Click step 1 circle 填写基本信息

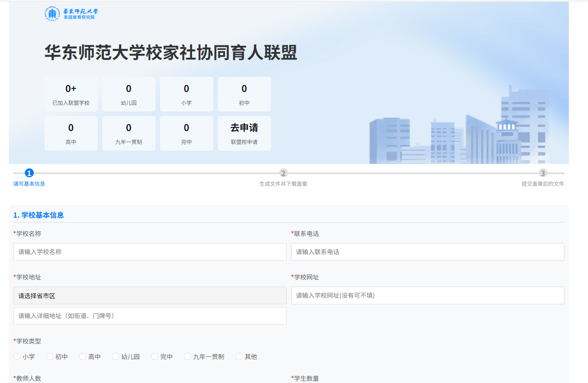[x=29, y=173]
